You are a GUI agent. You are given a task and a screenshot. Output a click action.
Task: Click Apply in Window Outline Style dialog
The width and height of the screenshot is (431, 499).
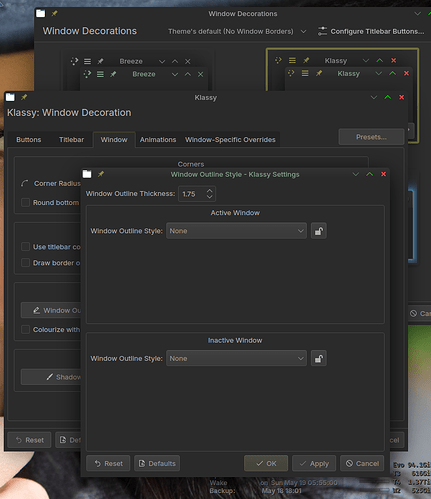click(314, 463)
